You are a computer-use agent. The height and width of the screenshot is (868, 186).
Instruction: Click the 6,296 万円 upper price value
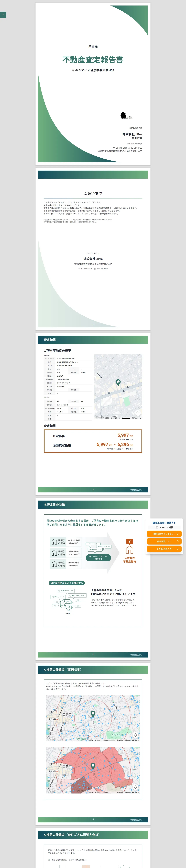point(125,444)
